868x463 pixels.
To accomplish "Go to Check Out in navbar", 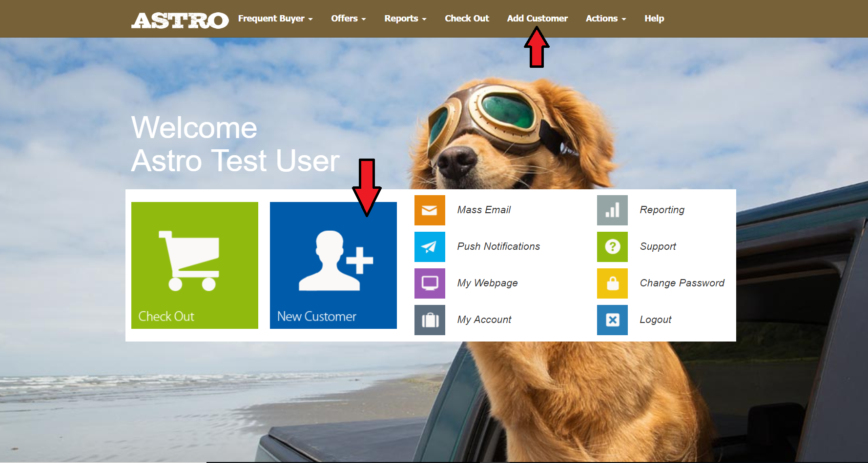I will pyautogui.click(x=467, y=19).
